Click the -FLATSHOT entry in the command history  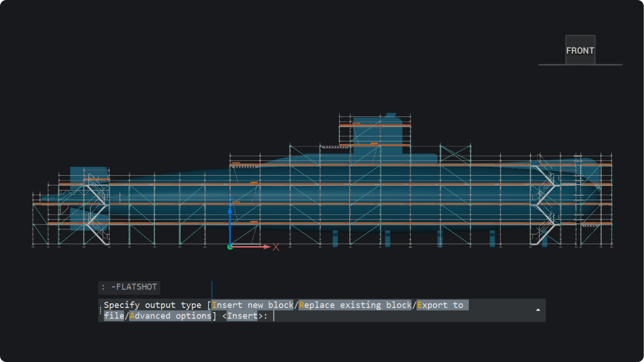point(133,287)
